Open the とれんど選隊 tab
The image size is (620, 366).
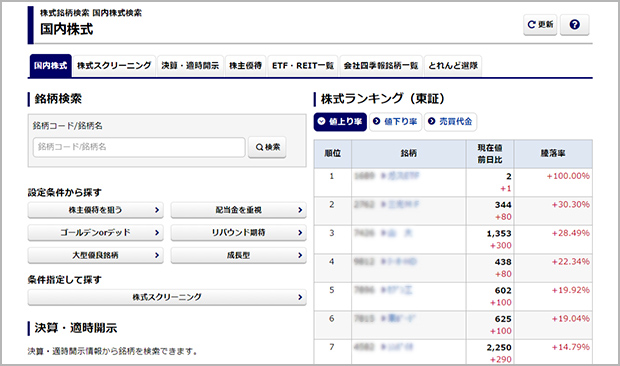(x=453, y=66)
